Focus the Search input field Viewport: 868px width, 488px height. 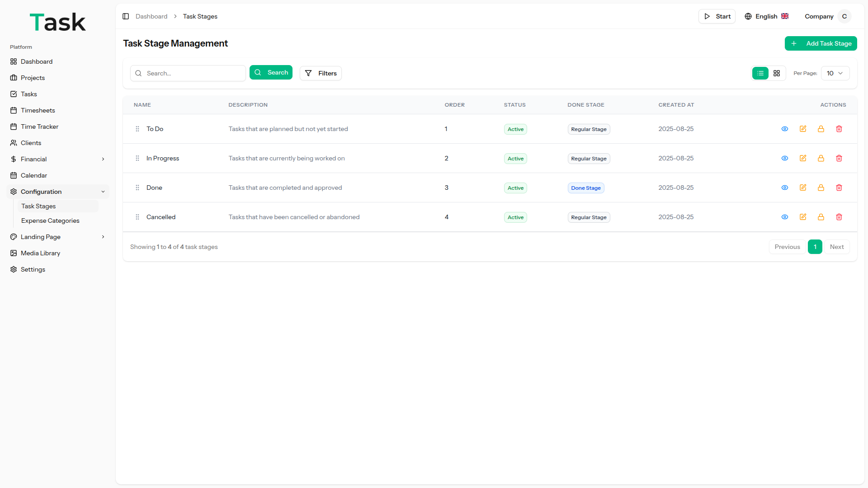[x=193, y=73]
